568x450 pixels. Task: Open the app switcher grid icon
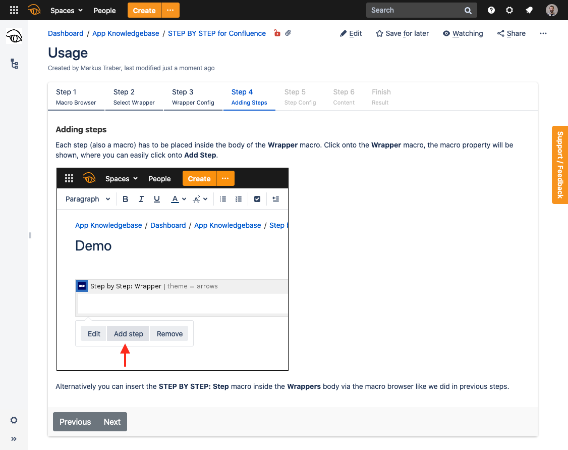(x=14, y=10)
